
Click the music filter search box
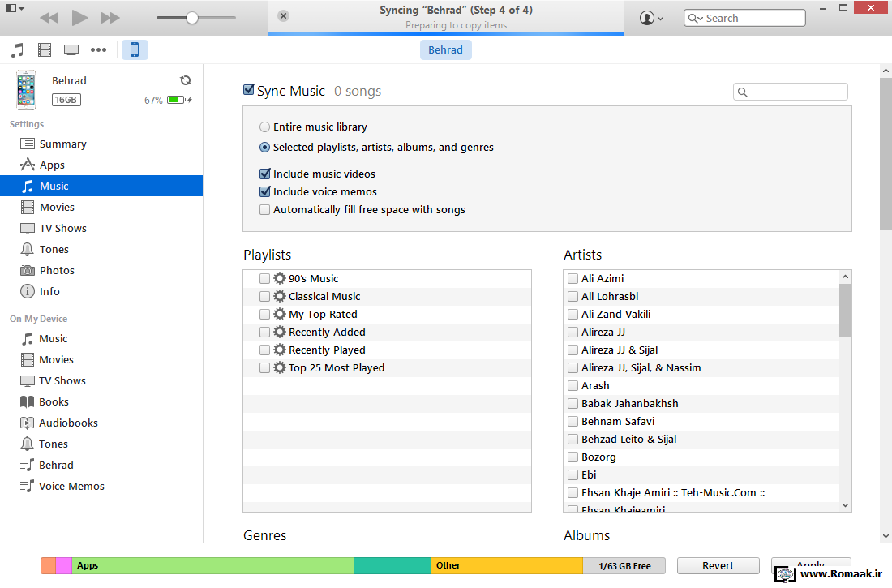point(790,92)
